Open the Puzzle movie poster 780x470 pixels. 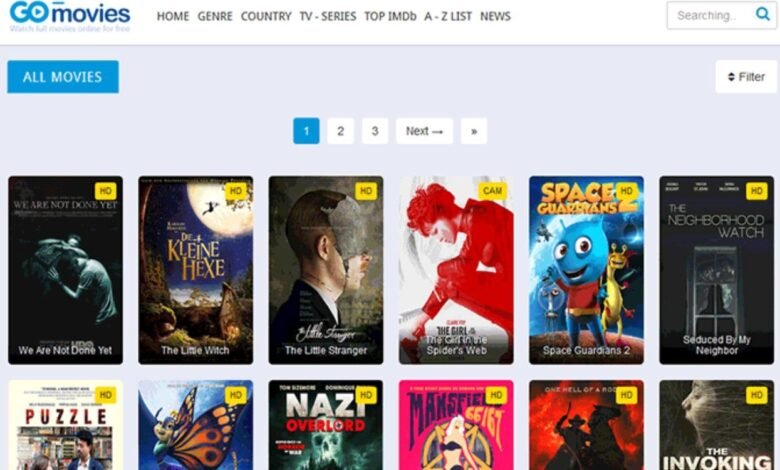[x=65, y=425]
